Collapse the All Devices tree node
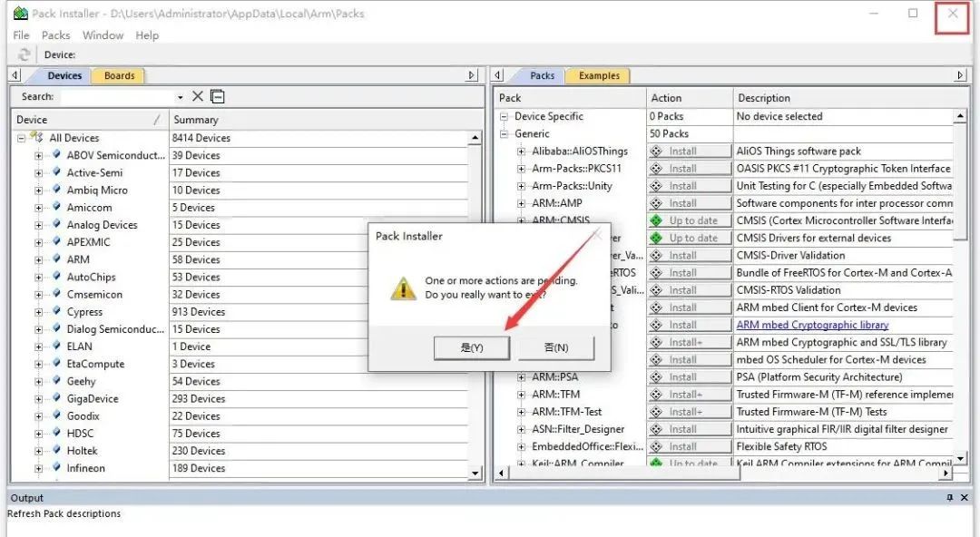Screen dimensions: 980x537 [x=21, y=138]
